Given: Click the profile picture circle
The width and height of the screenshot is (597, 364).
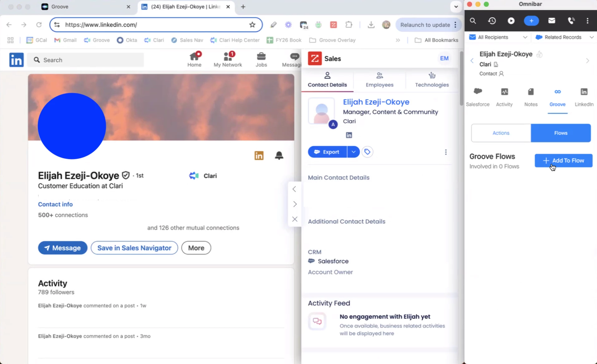Looking at the screenshot, I should 72,126.
